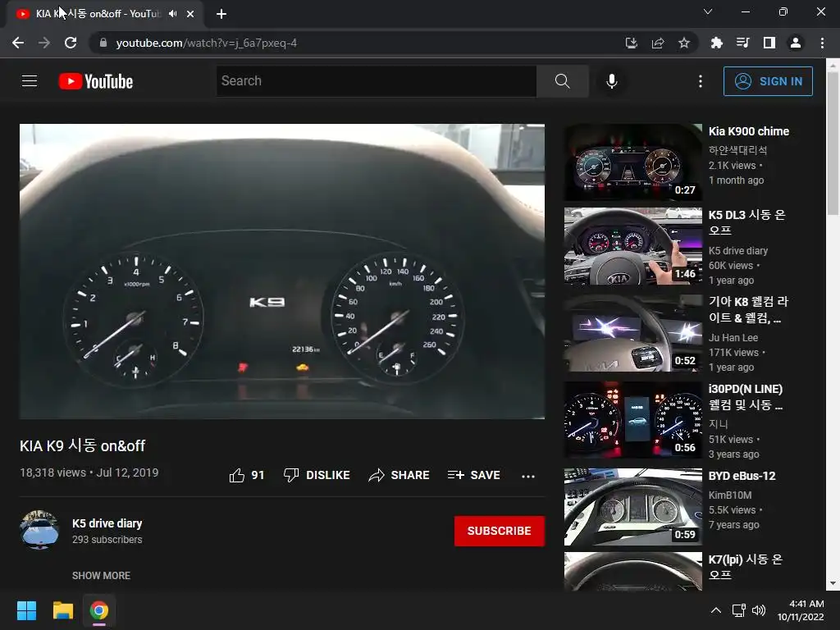Open Chrome extensions puzzle icon
840x630 pixels.
716,43
